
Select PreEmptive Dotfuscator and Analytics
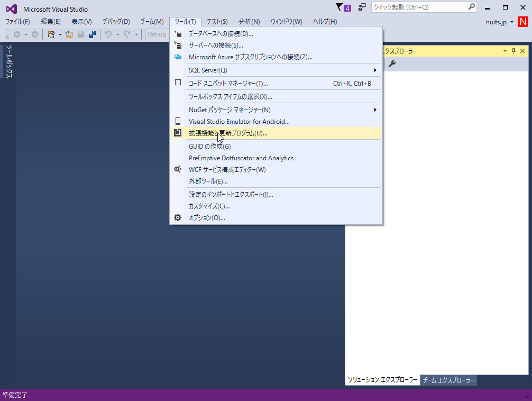(x=276, y=158)
